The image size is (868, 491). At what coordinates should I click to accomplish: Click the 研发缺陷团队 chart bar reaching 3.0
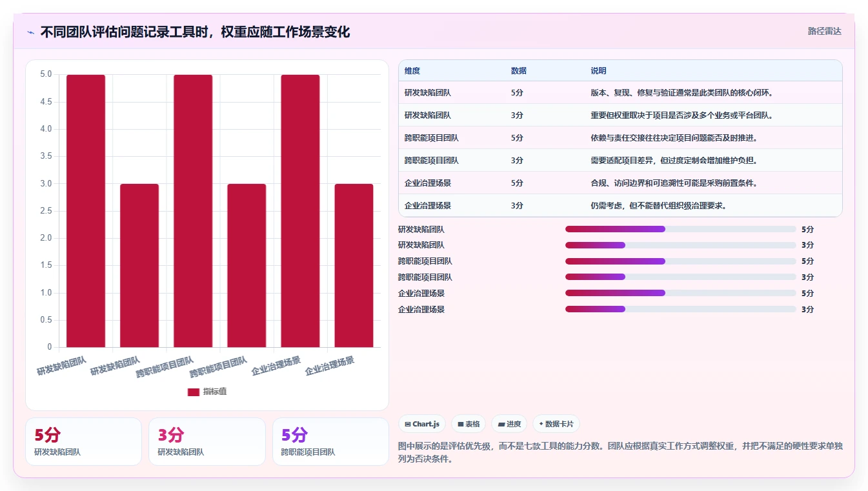(x=139, y=265)
